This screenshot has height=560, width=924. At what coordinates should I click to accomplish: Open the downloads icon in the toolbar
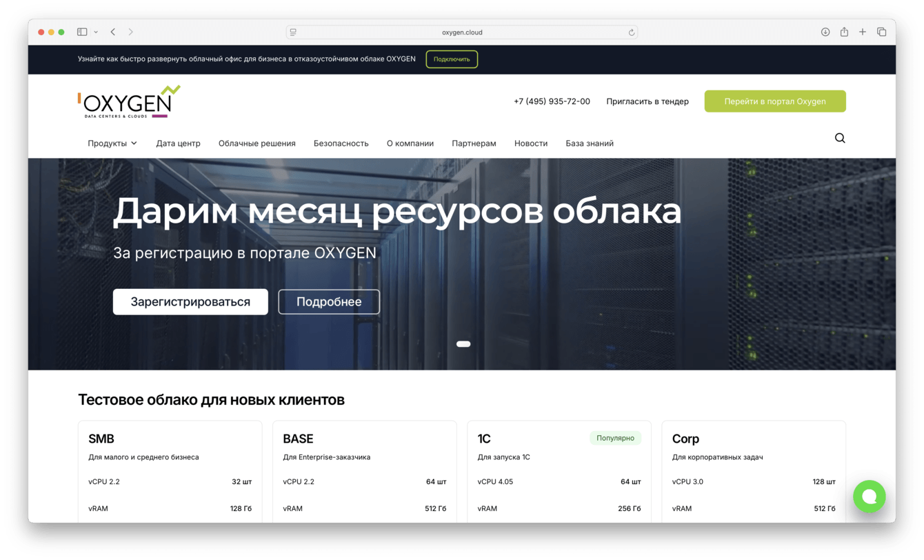(x=825, y=32)
